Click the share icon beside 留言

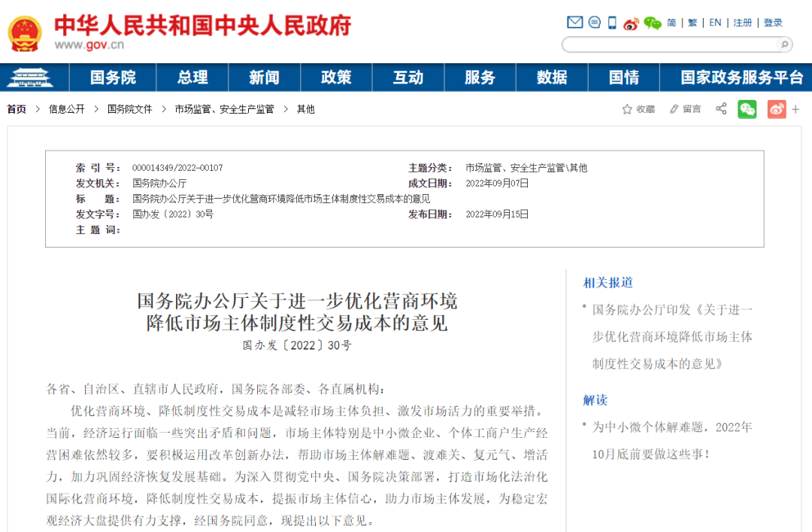click(721, 109)
